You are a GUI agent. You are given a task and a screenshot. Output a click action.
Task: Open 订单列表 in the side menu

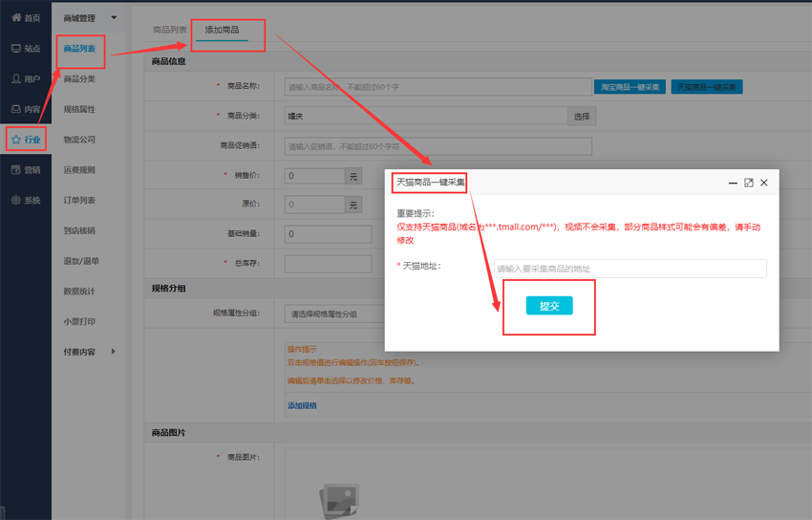tap(79, 201)
